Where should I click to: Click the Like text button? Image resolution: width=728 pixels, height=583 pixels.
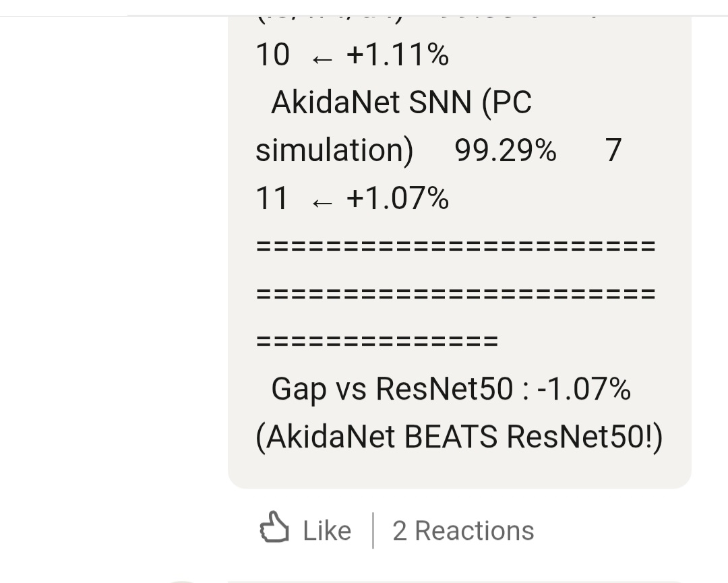pyautogui.click(x=326, y=530)
